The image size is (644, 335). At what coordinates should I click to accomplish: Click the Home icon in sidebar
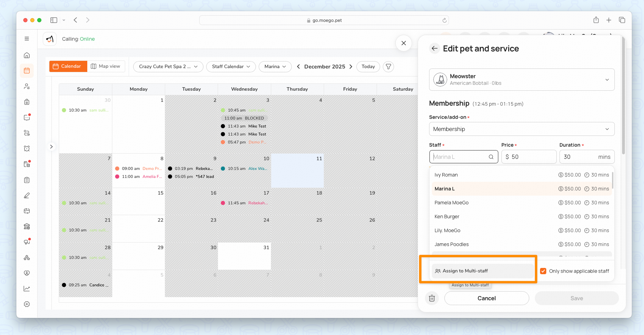(27, 55)
